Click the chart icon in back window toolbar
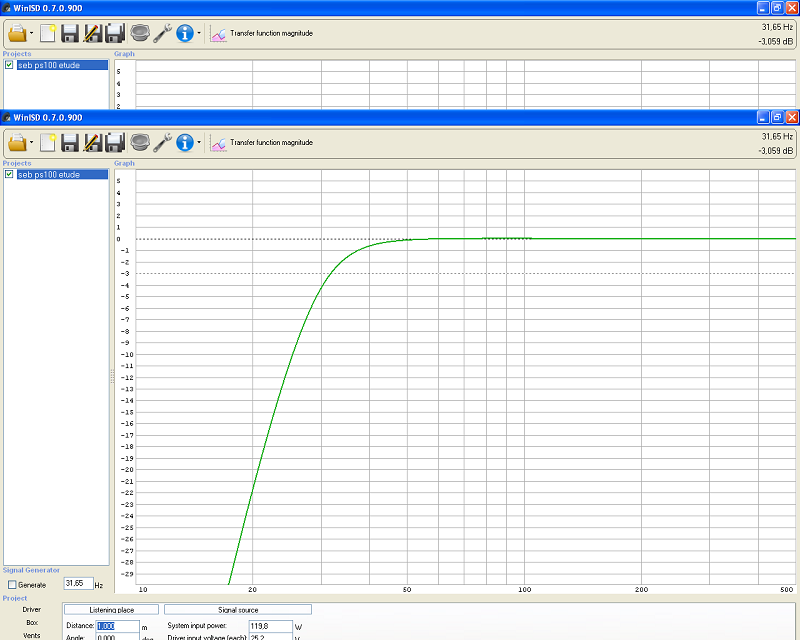This screenshot has height=640, width=800. 218,35
